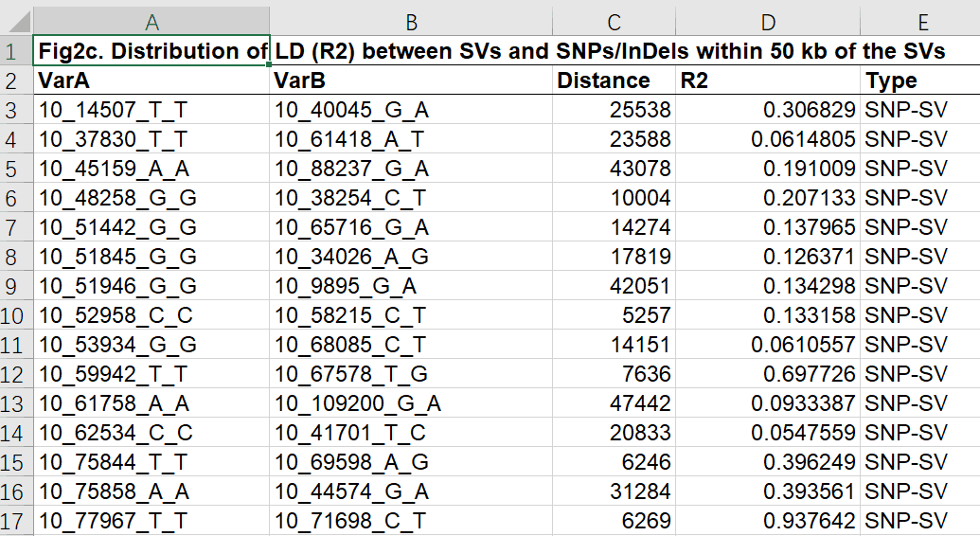Select distance cell 10004
980x536 pixels.
tap(614, 198)
